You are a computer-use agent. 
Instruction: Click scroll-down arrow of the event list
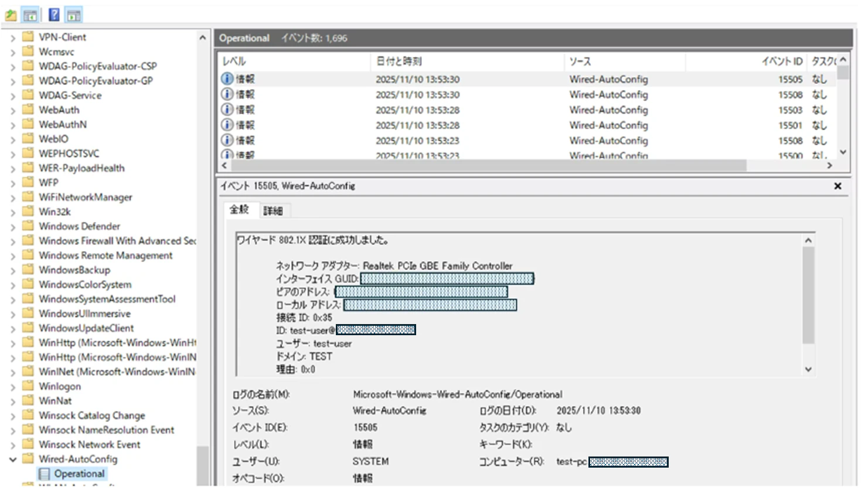point(843,152)
